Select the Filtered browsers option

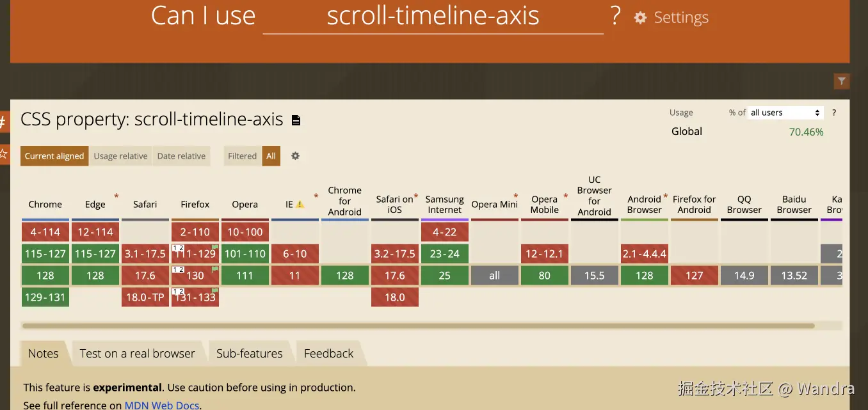243,156
